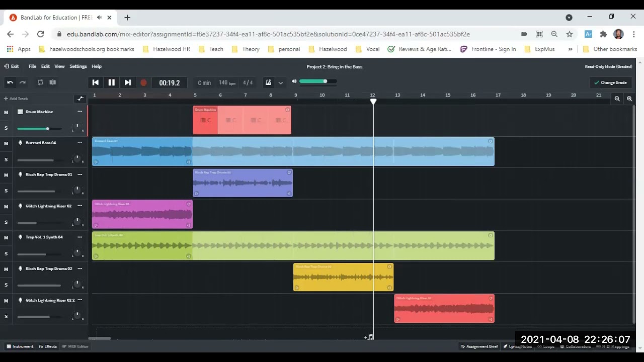Solo the Buzzard Bass 04 track

[x=6, y=159]
